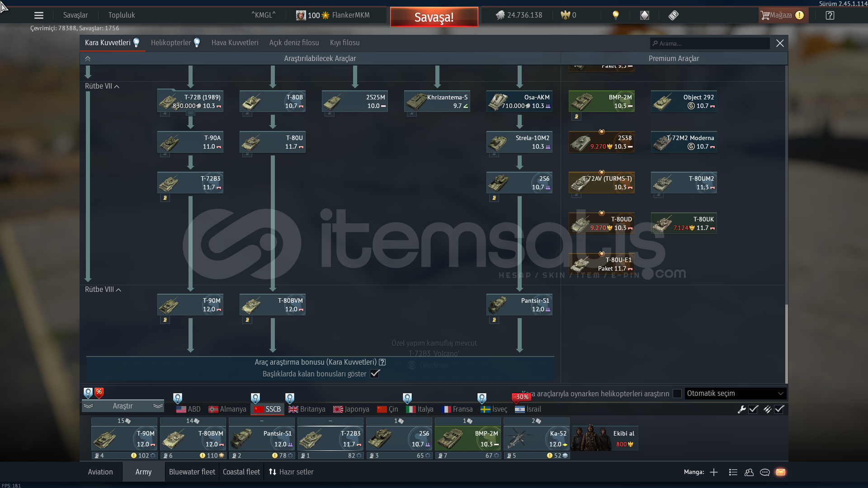Click the research tree vertical scrollbar
The height and width of the screenshot is (488, 868).
point(786,343)
